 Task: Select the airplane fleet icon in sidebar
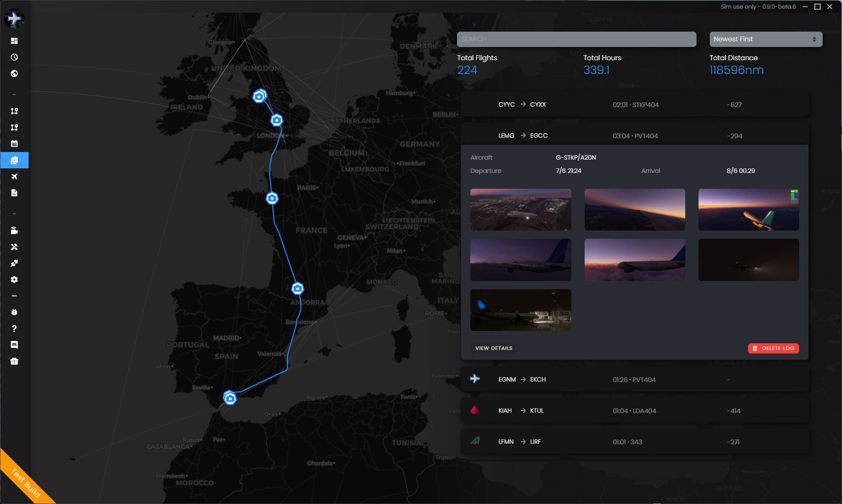pos(14,177)
